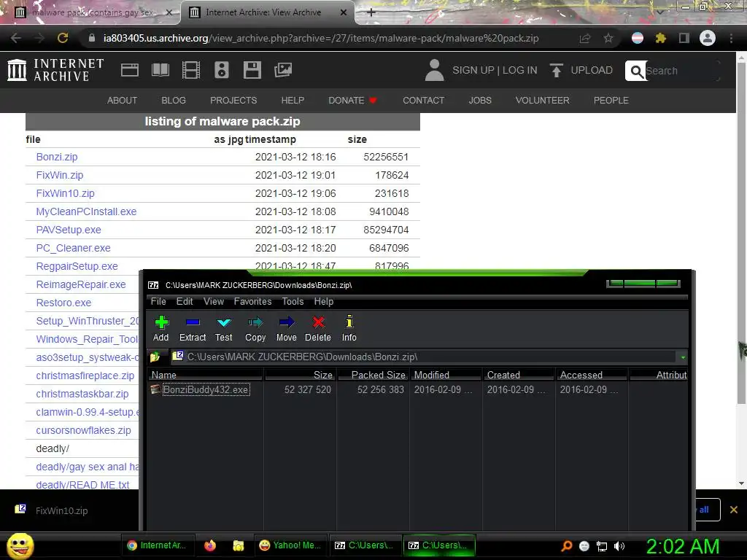Open Internet Archive video film icon
This screenshot has height=560, width=747.
(191, 70)
